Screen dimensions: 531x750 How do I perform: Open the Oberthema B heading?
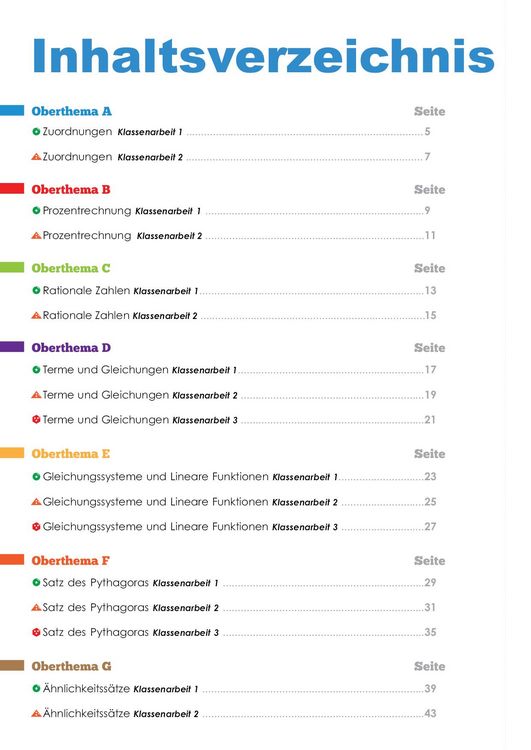(x=71, y=189)
